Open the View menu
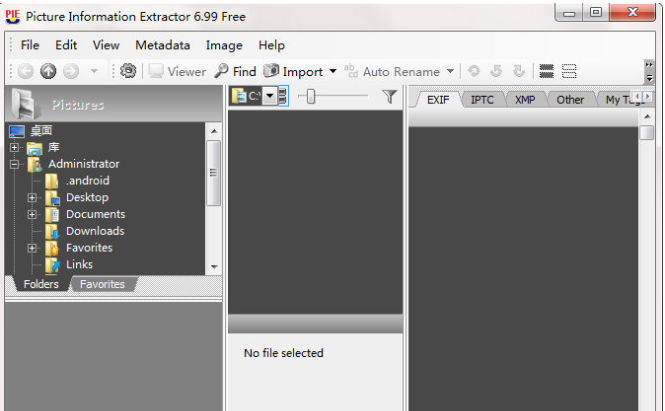Viewport: 665px width, 411px height. pos(106,45)
